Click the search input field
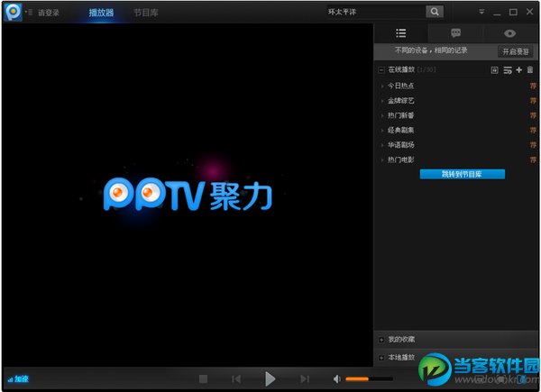Viewport: 541px width, 392px height. coord(376,12)
